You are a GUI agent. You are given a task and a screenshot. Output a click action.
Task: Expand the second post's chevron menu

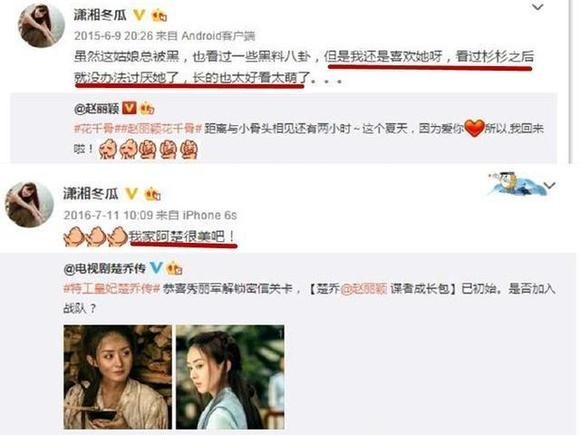point(550,185)
